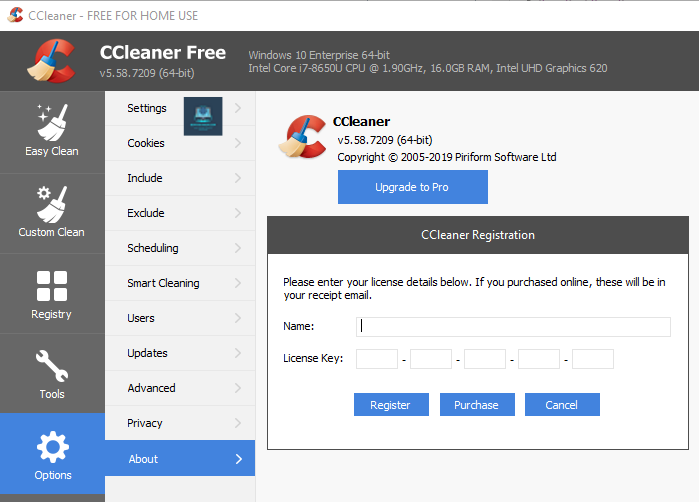Click the Purchase button

click(477, 405)
